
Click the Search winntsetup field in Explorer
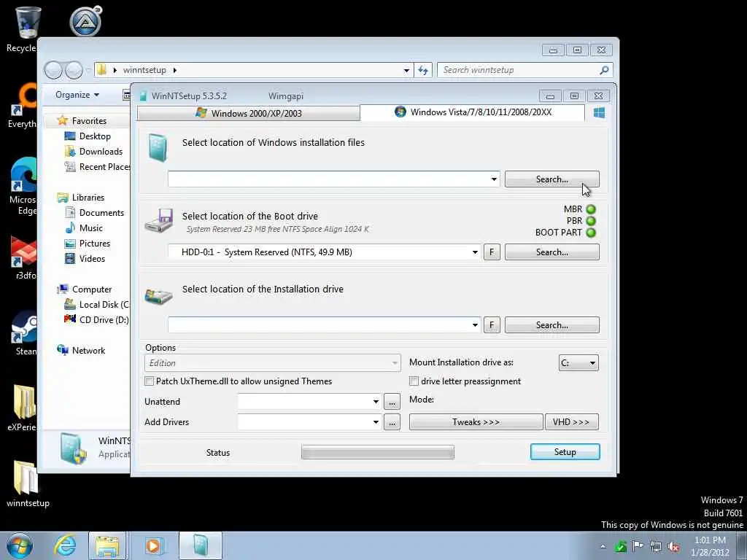[x=525, y=71]
